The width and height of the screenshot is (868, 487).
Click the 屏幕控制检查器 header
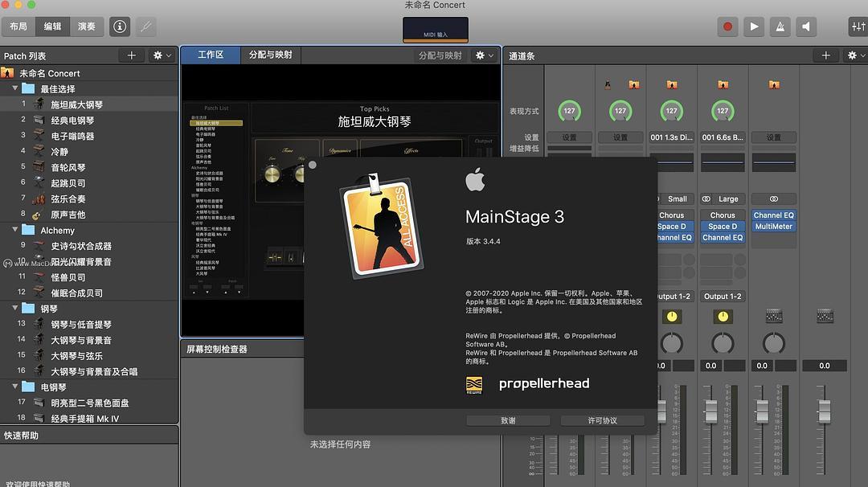pyautogui.click(x=243, y=349)
